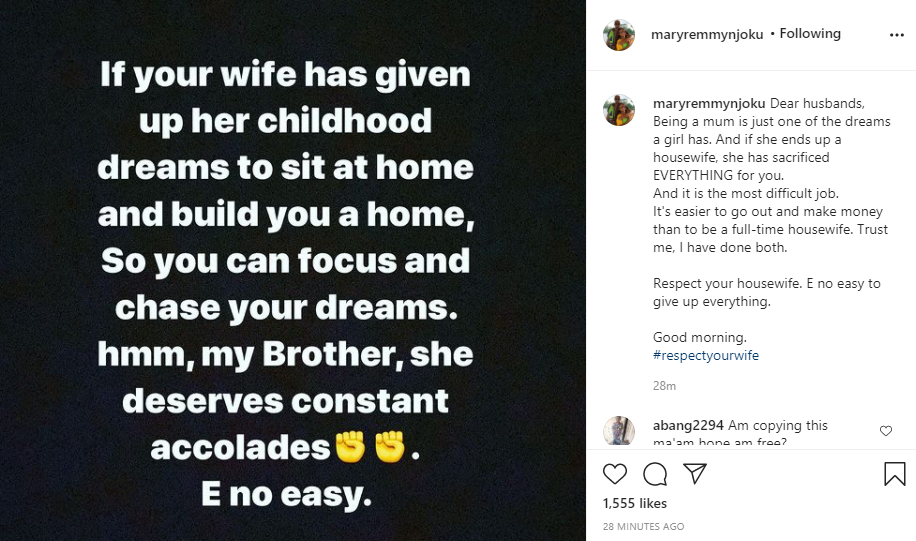The height and width of the screenshot is (541, 916).
Task: Open abang2294 commenter avatar
Action: tap(620, 431)
